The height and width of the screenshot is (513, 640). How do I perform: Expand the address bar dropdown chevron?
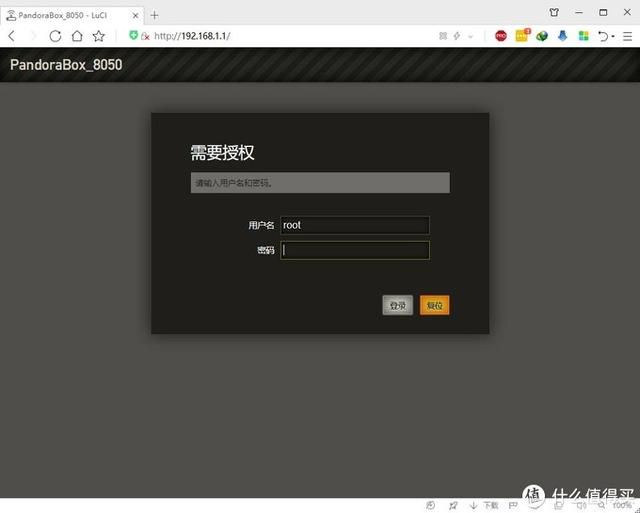coord(470,36)
